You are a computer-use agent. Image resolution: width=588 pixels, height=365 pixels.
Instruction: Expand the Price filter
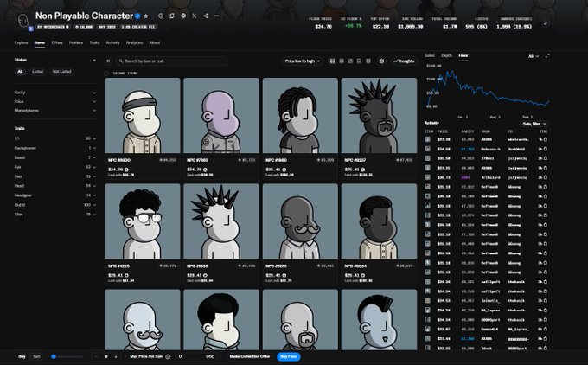[54, 101]
